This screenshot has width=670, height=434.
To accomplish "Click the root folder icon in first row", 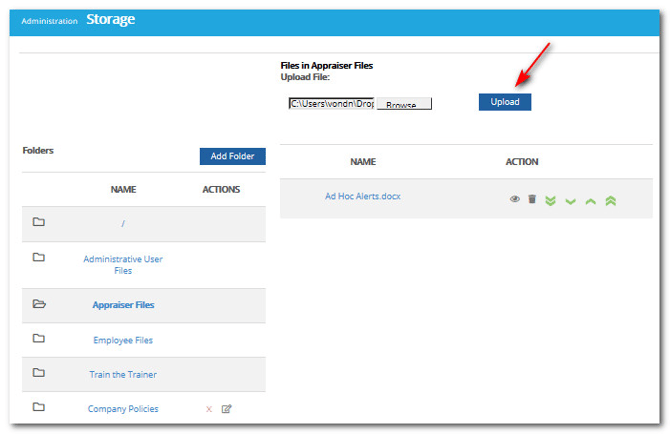I will pyautogui.click(x=39, y=222).
